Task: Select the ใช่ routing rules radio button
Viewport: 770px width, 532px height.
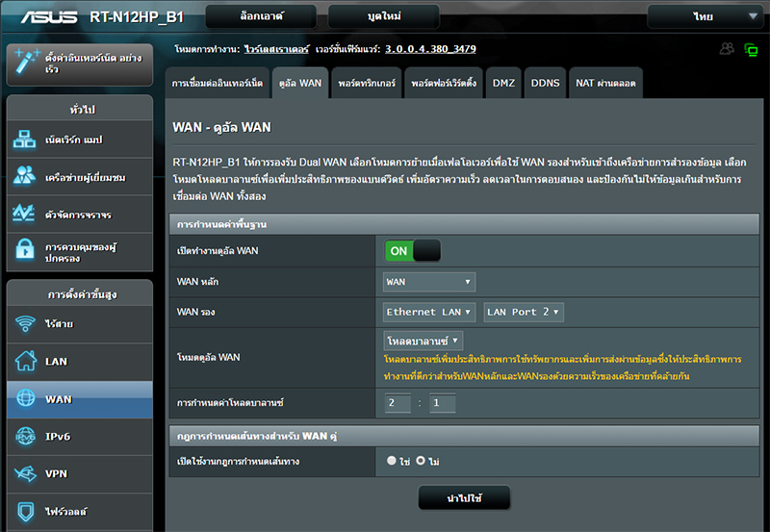Action: [392, 461]
